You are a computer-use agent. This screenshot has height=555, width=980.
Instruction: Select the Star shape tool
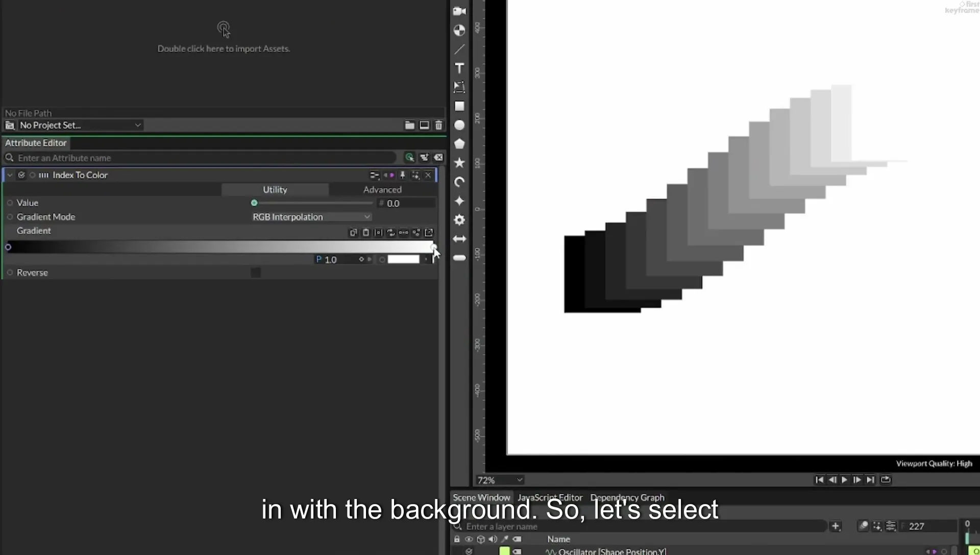point(459,163)
